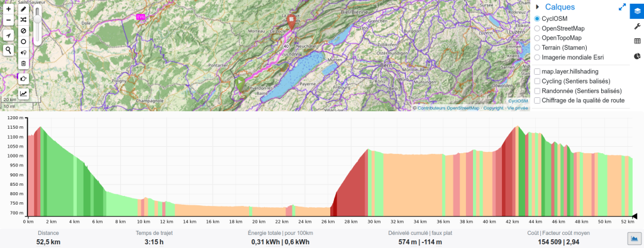This screenshot has height=248, width=644.
Task: Enable Cycling (Sentiers balisés) overlay
Action: [537, 81]
